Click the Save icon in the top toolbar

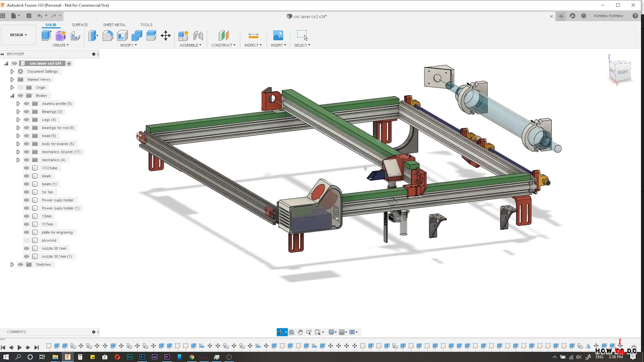(29, 16)
